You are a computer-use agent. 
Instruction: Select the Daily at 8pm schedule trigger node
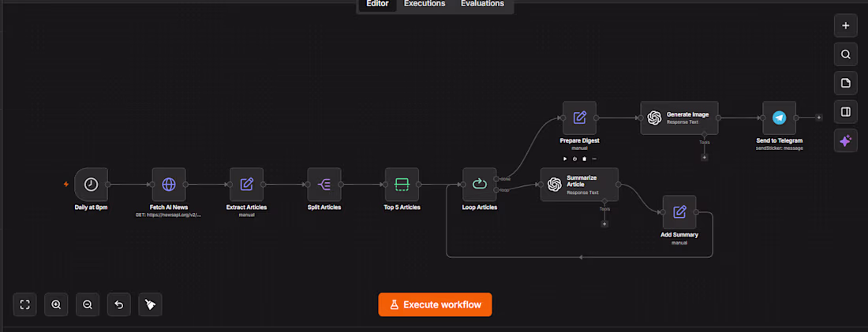pyautogui.click(x=92, y=185)
